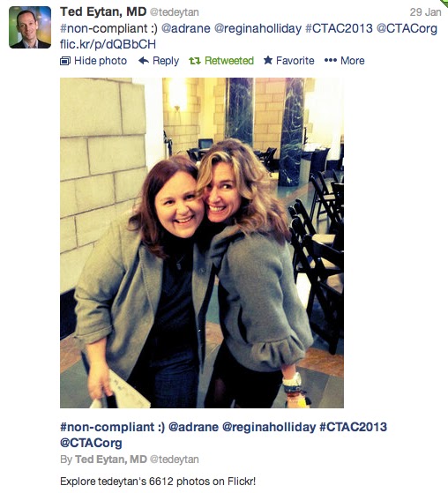
Task: Open the #non-compliant hashtag in tweet text
Action: [103, 28]
